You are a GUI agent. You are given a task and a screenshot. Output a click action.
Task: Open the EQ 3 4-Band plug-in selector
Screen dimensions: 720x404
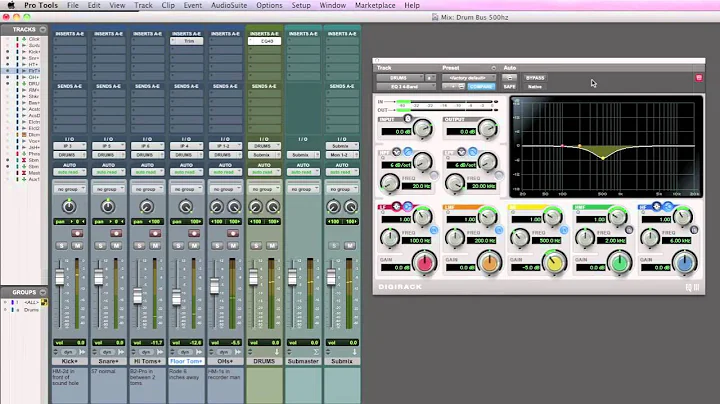(406, 86)
